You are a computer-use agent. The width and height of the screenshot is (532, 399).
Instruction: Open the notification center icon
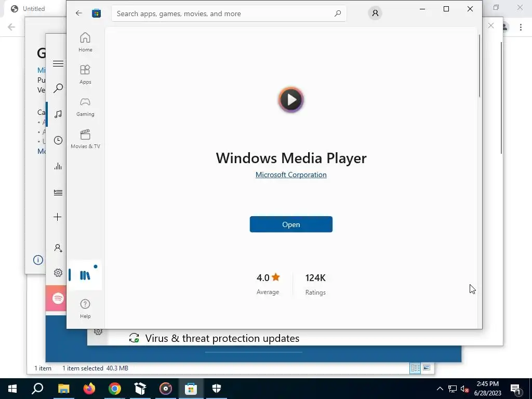click(x=515, y=389)
